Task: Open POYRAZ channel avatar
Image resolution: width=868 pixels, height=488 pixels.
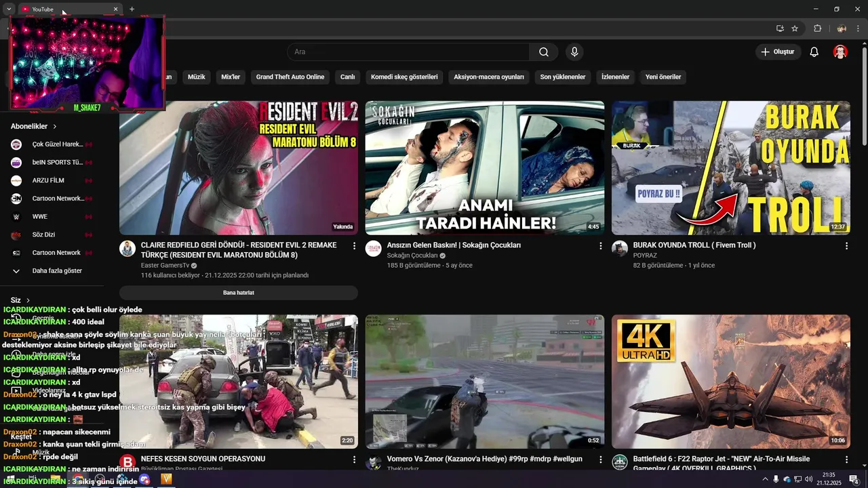Action: click(620, 248)
